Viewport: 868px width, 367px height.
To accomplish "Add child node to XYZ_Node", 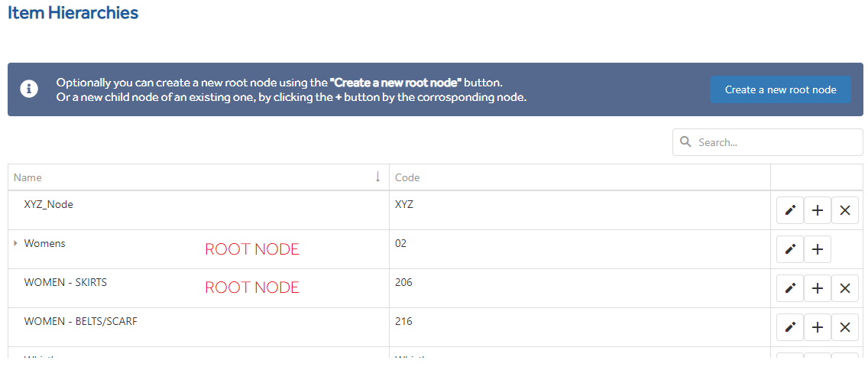I will pyautogui.click(x=818, y=210).
